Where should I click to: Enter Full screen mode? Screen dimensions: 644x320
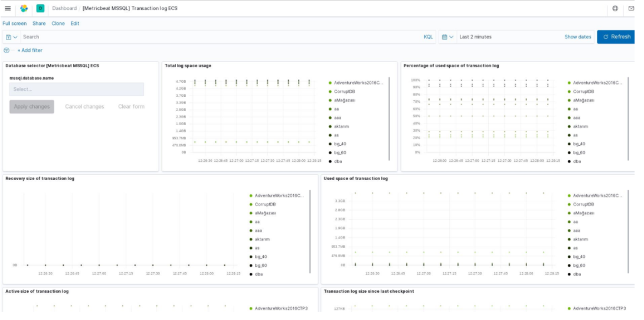14,24
